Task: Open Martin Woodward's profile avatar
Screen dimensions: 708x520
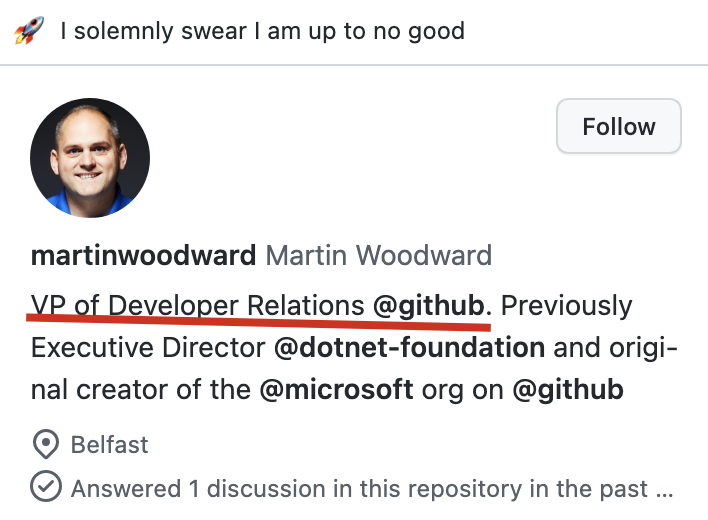Action: tap(90, 158)
